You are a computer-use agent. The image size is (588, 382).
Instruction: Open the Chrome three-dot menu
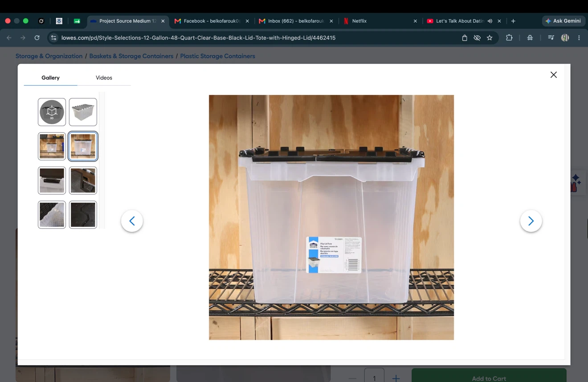[579, 38]
